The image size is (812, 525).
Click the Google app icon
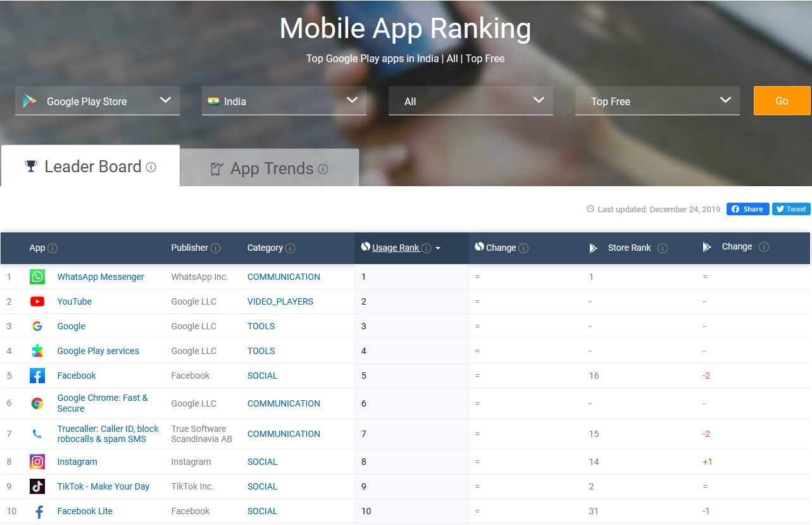[37, 326]
